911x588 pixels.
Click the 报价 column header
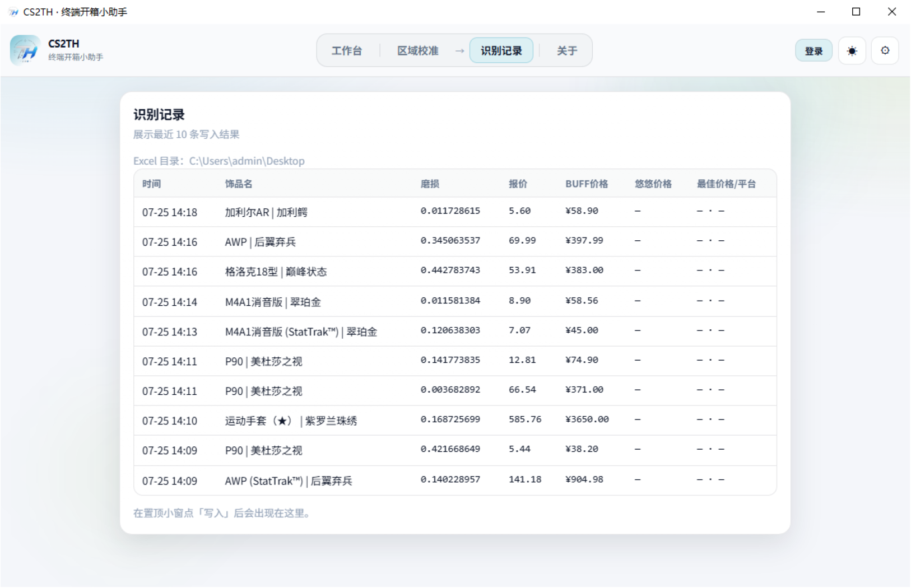coord(518,184)
